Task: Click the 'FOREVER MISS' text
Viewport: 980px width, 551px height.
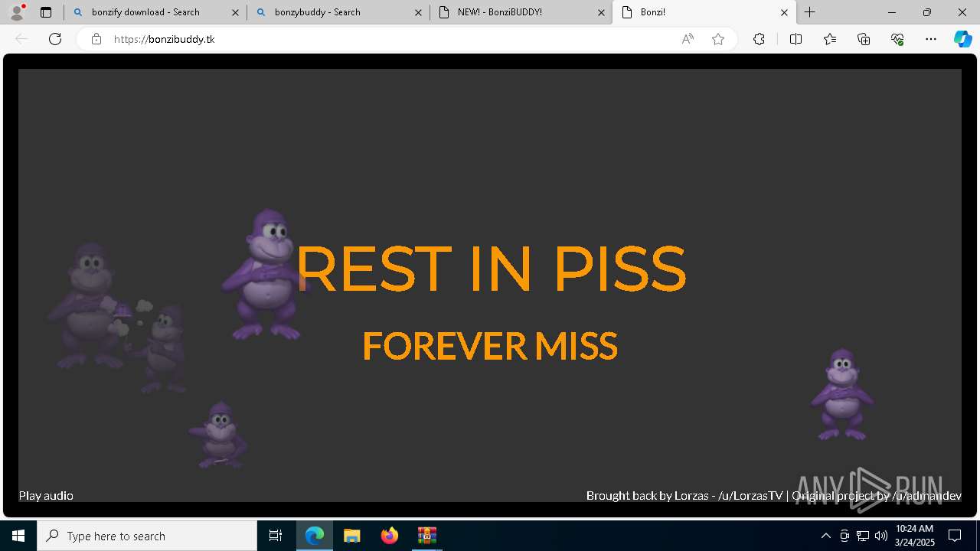Action: tap(490, 346)
